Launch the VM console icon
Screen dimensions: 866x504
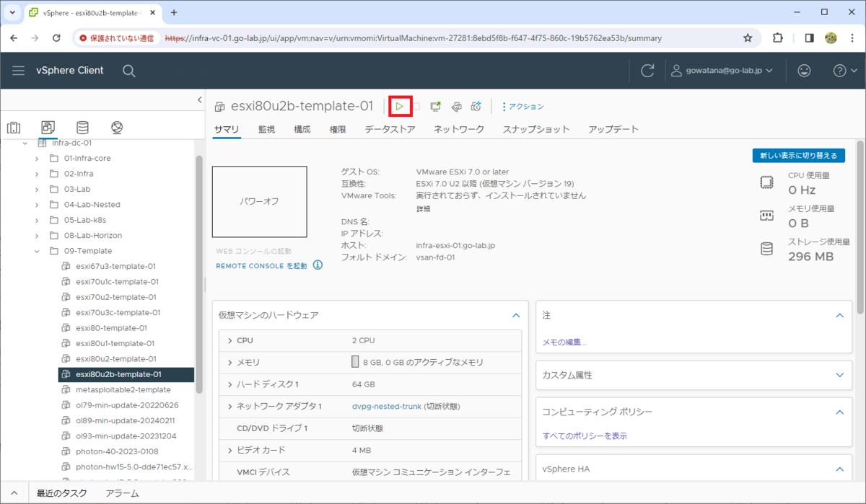[436, 107]
